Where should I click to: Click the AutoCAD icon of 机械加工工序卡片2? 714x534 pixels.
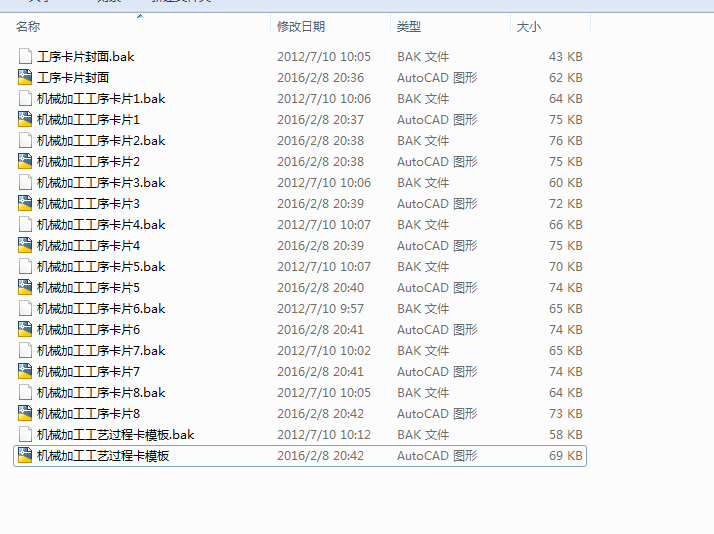point(25,161)
